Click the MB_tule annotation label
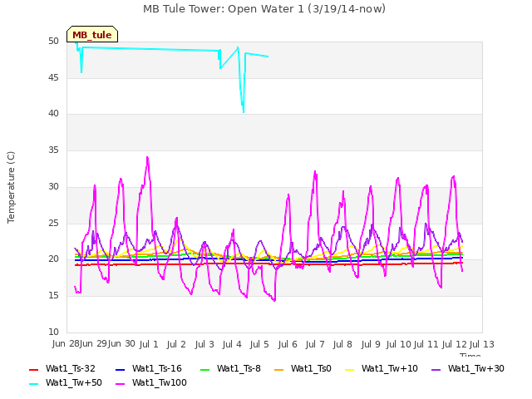 [92, 35]
